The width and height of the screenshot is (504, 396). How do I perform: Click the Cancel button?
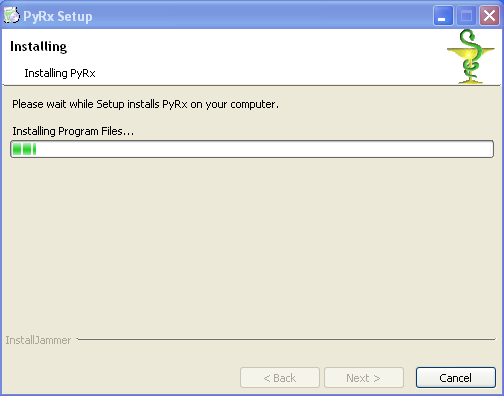[456, 378]
